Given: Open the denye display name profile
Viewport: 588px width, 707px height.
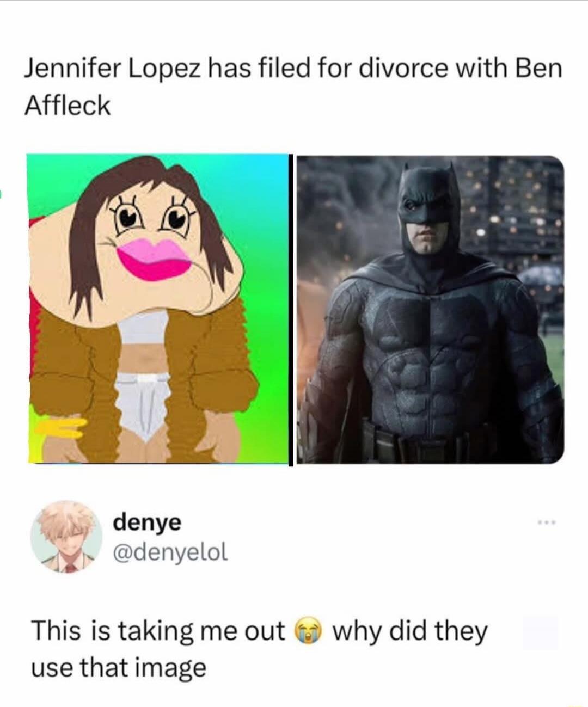Looking at the screenshot, I should tap(147, 522).
